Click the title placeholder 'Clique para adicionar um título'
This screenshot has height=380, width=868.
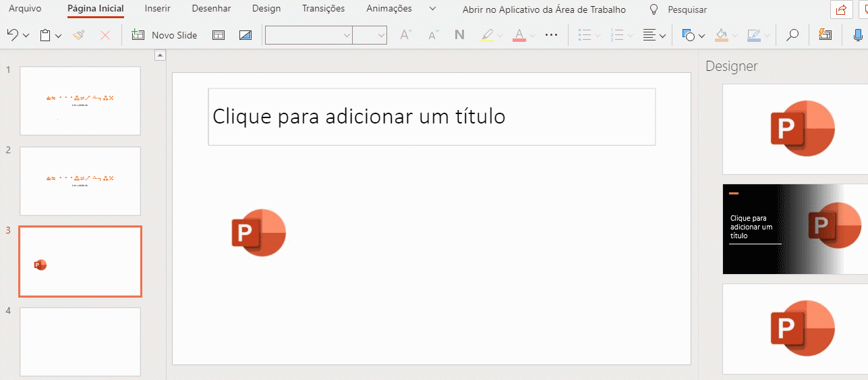[432, 117]
